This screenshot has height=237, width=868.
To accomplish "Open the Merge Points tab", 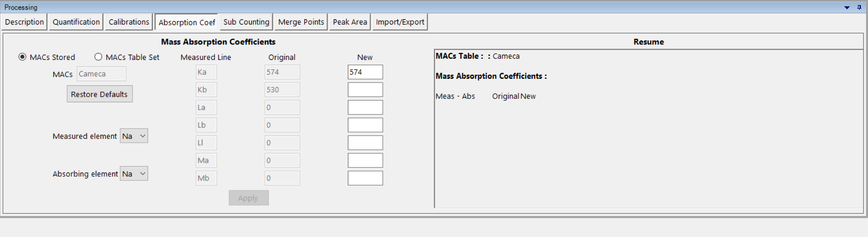I will click(x=301, y=22).
